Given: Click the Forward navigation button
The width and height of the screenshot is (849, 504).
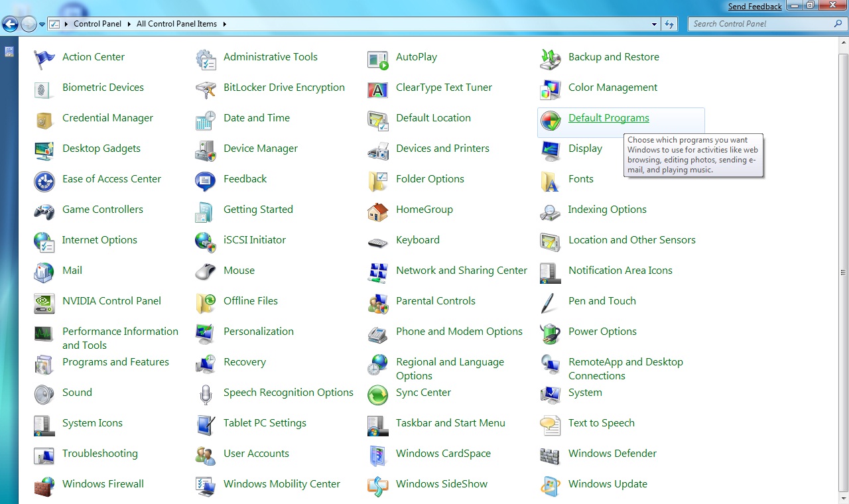Looking at the screenshot, I should [x=29, y=25].
